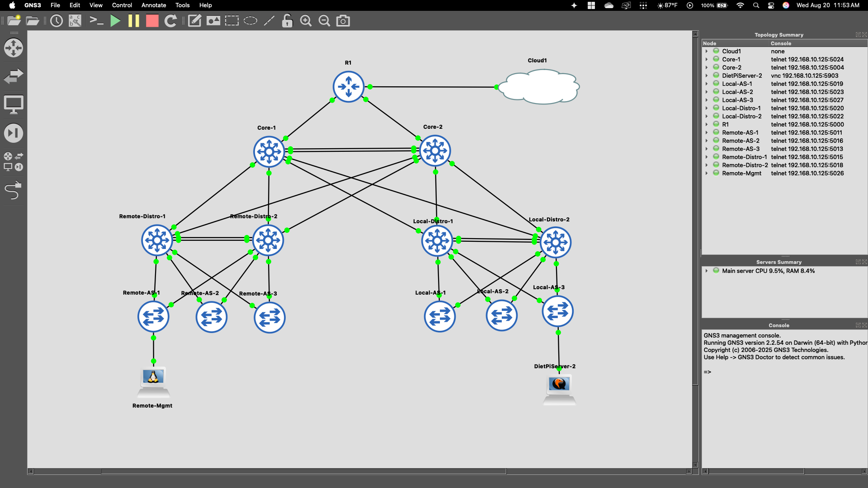This screenshot has width=868, height=488.
Task: Select the Local-AS-1 switch node
Action: pyautogui.click(x=440, y=316)
